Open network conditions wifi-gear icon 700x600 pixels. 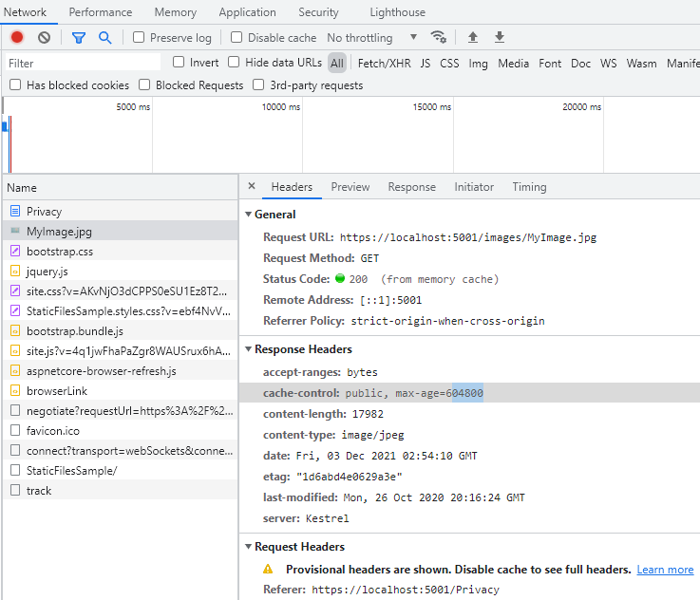click(438, 37)
